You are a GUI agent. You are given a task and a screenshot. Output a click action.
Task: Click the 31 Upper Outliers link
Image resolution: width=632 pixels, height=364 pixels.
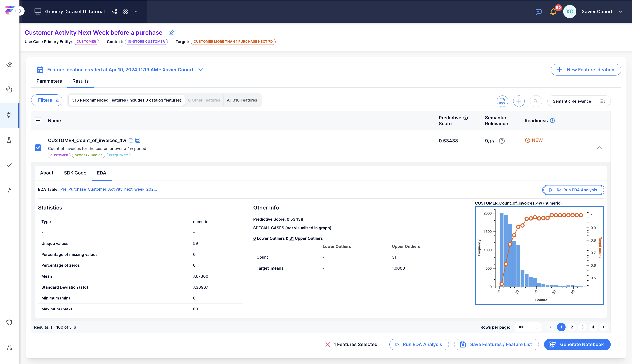point(291,238)
